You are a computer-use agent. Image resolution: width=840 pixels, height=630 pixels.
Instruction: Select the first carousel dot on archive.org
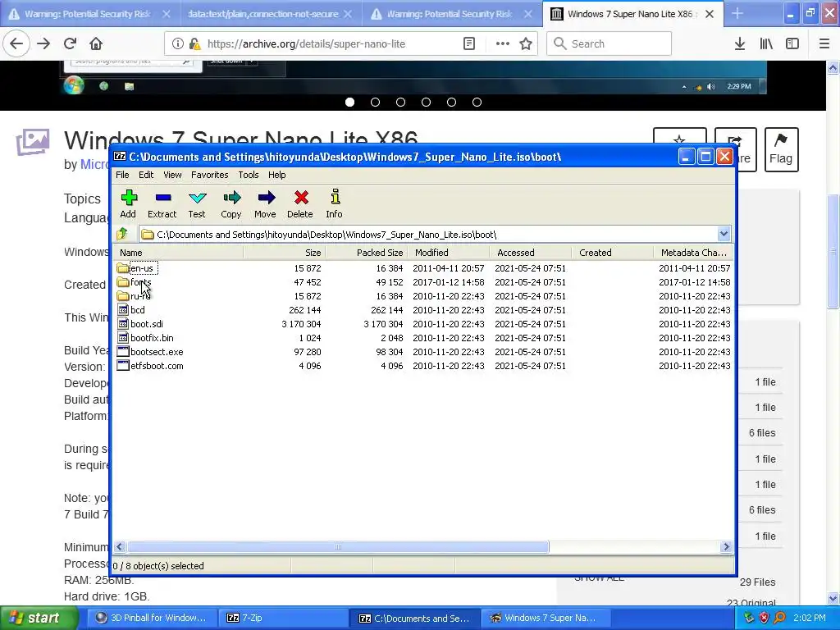pos(349,102)
